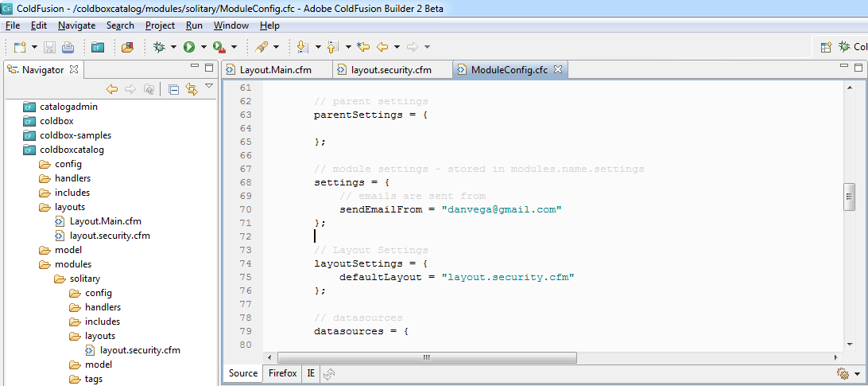
Task: Click the Print icon in toolbar
Action: 68,48
